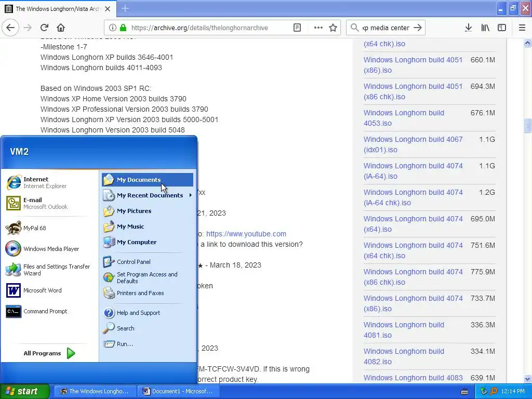Show site information icon in address bar
Screen dimensions: 532x399
[x=113, y=28]
